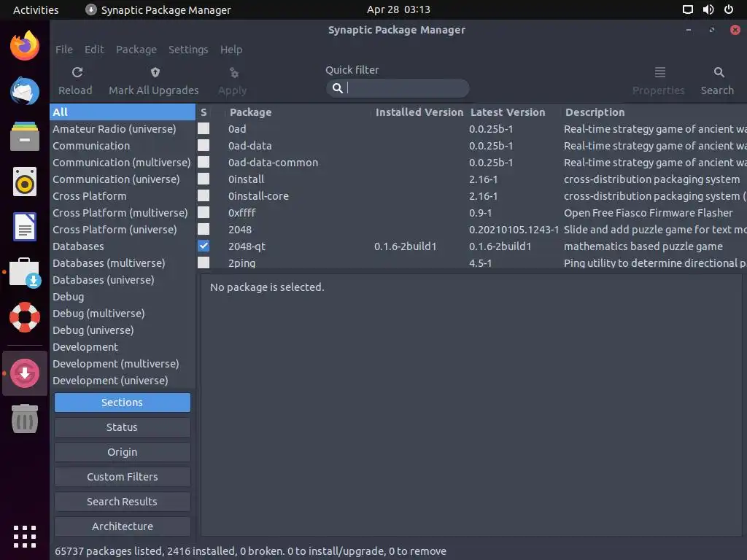Mark the 0install-core package checkbox
The image size is (747, 560).
[204, 195]
